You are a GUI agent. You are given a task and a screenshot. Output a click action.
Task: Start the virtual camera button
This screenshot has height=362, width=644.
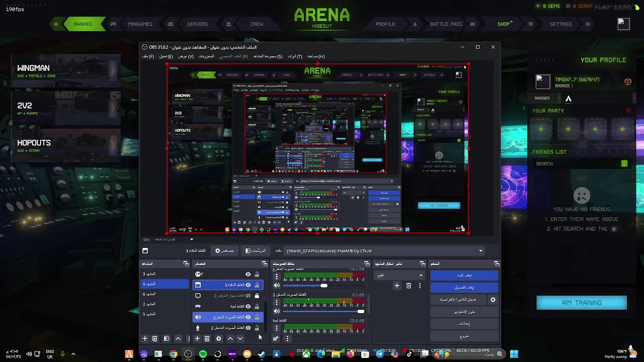point(459,300)
